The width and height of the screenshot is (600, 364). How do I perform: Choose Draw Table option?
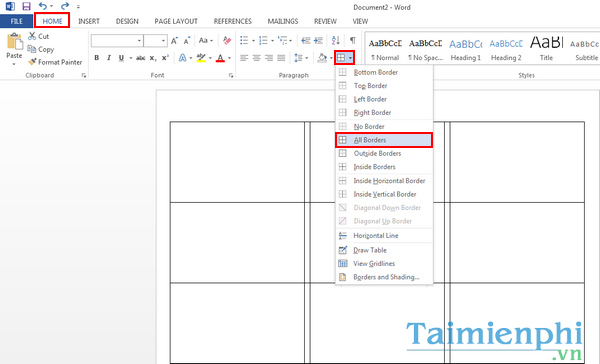tap(384, 250)
